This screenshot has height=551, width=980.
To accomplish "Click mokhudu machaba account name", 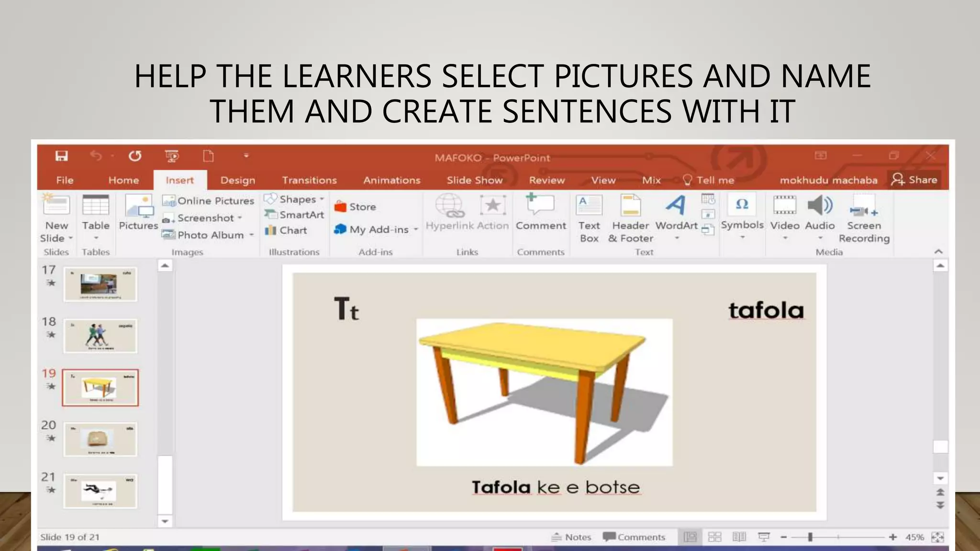I will 828,180.
